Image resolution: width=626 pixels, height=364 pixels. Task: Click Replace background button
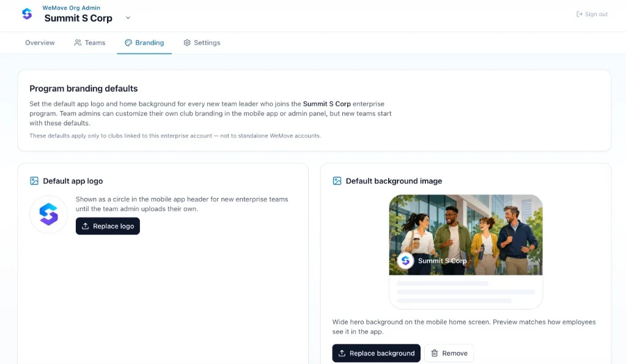pyautogui.click(x=376, y=353)
